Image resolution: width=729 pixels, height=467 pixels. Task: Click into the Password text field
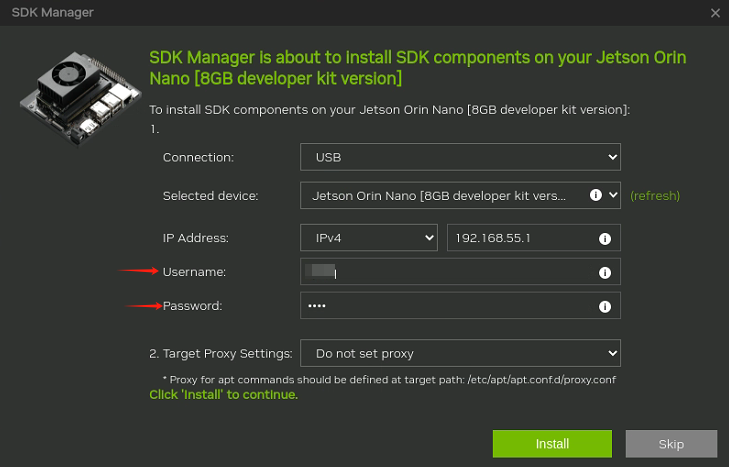(450, 306)
